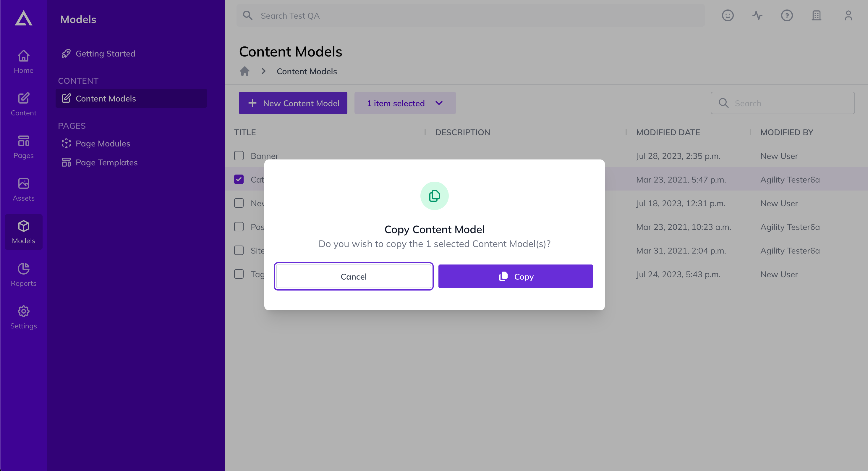The width and height of the screenshot is (868, 471).
Task: Click the organization building icon
Action: point(817,15)
